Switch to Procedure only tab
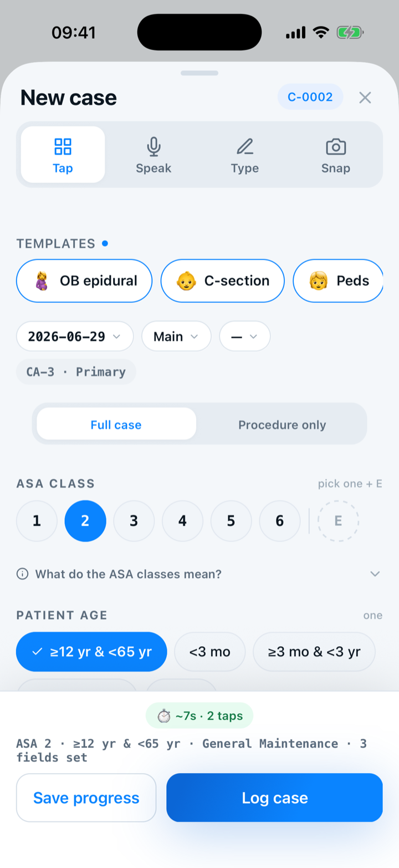The width and height of the screenshot is (399, 868). pyautogui.click(x=282, y=425)
